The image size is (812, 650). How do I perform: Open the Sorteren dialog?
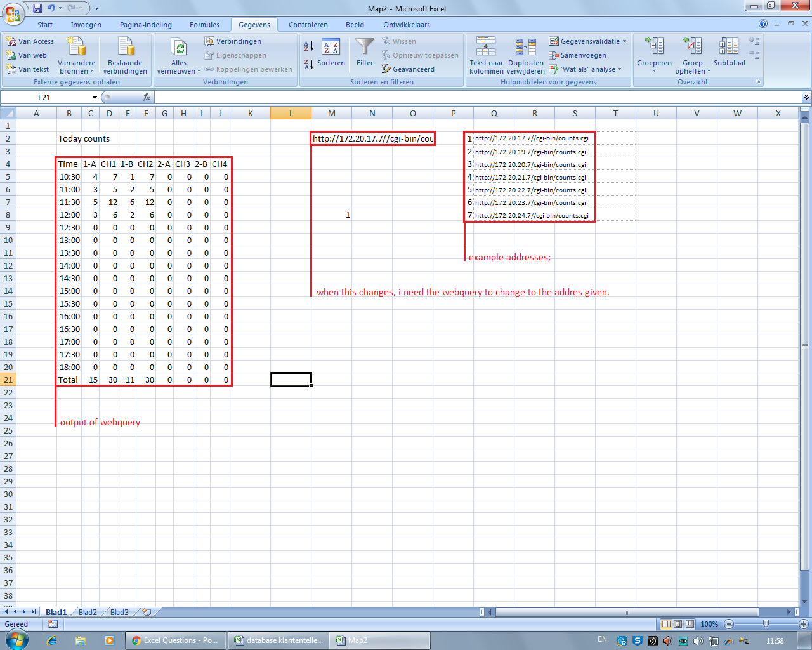(331, 52)
